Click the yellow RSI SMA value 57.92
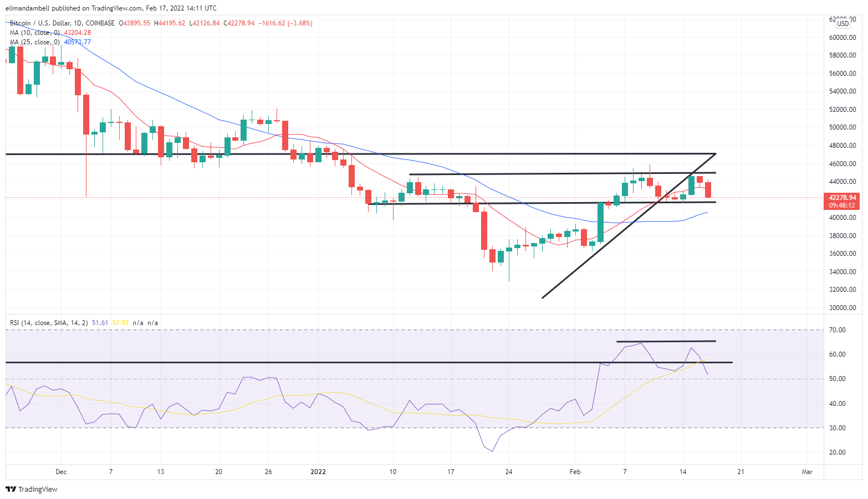Screen dimensions: 868x499 click(120, 322)
